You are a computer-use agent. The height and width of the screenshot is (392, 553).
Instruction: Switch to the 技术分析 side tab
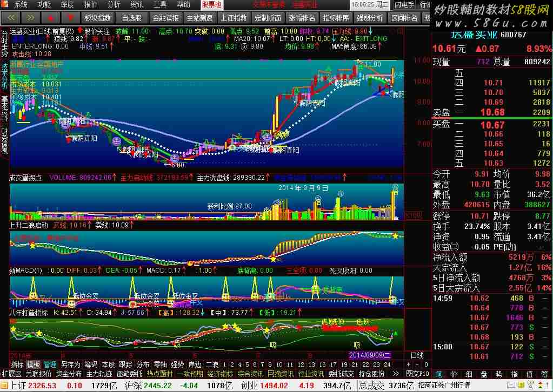coord(4,76)
